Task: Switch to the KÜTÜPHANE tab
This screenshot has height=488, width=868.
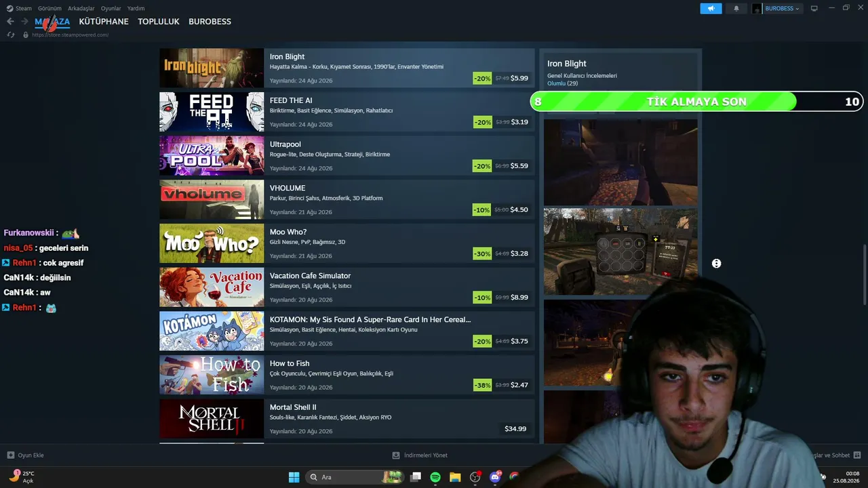Action: point(104,22)
